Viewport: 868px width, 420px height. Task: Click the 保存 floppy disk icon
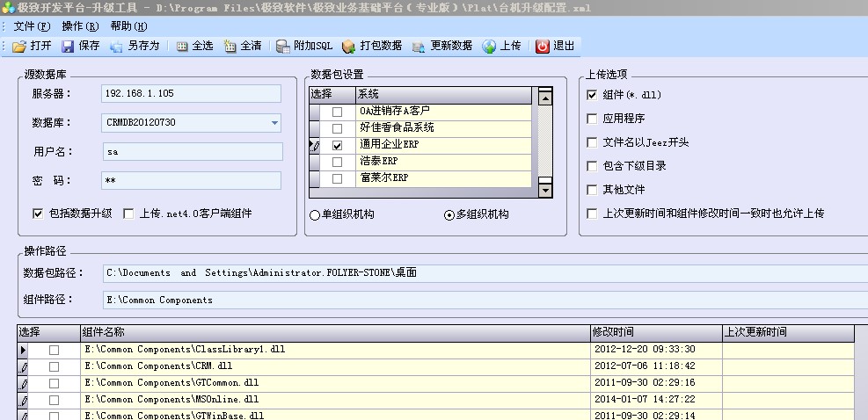click(x=68, y=47)
